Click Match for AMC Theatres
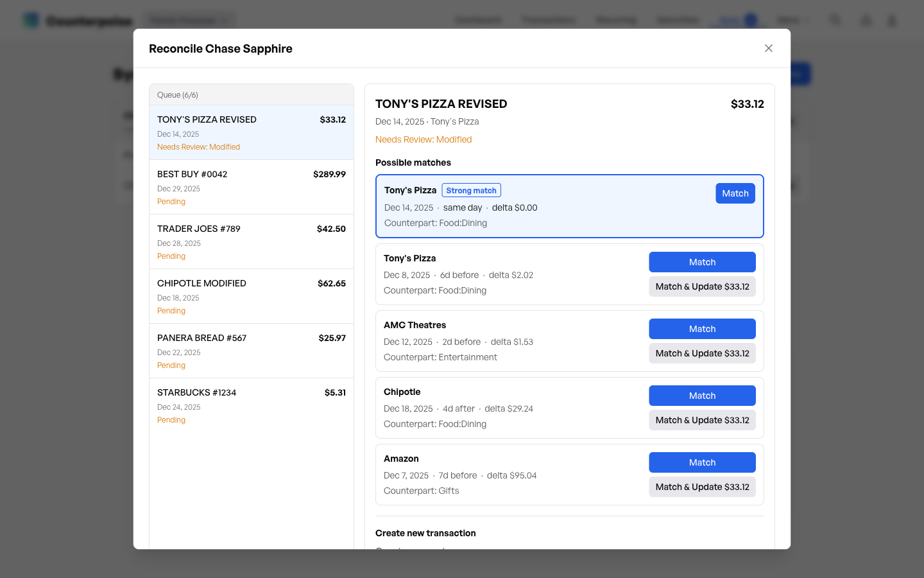 pyautogui.click(x=702, y=329)
